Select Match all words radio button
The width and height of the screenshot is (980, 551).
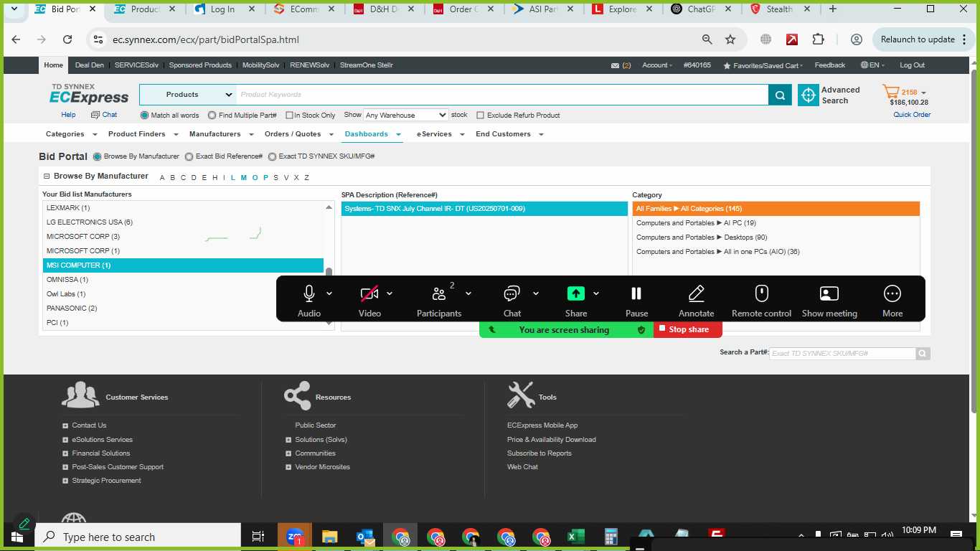pyautogui.click(x=145, y=115)
